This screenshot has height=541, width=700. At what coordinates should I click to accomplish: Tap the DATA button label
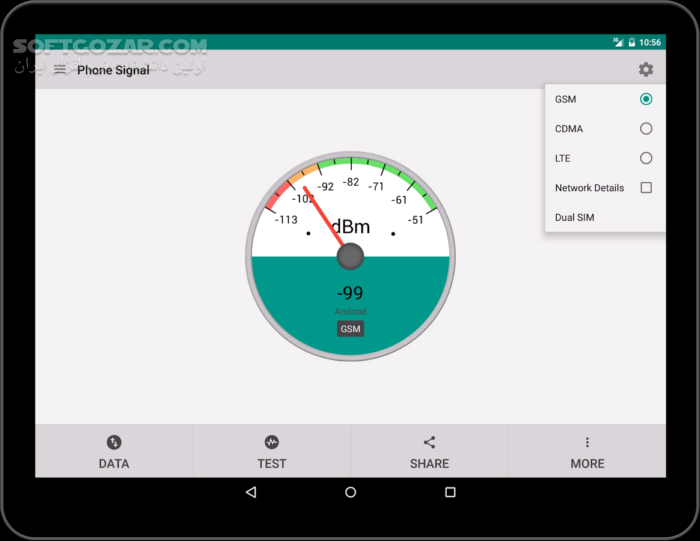click(x=114, y=463)
